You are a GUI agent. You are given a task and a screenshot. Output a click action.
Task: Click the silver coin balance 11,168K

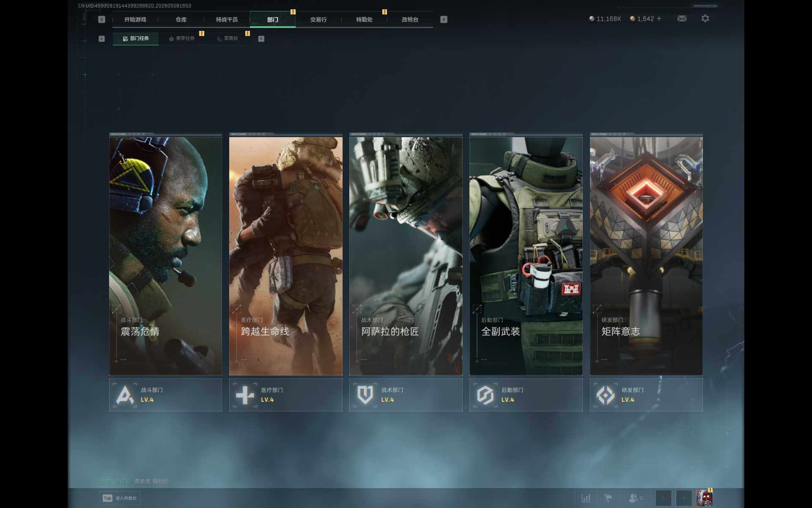[x=605, y=19]
